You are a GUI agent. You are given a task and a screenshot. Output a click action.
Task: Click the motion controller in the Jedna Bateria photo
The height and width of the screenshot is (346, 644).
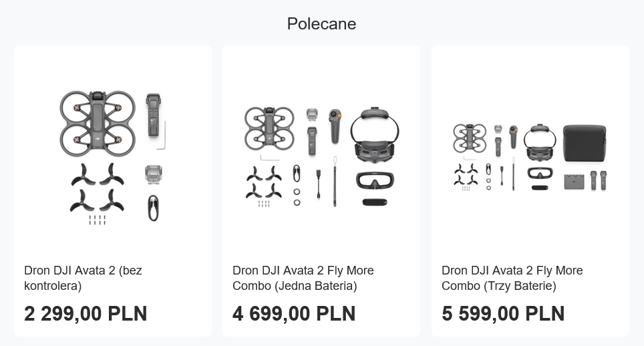pos(335,126)
